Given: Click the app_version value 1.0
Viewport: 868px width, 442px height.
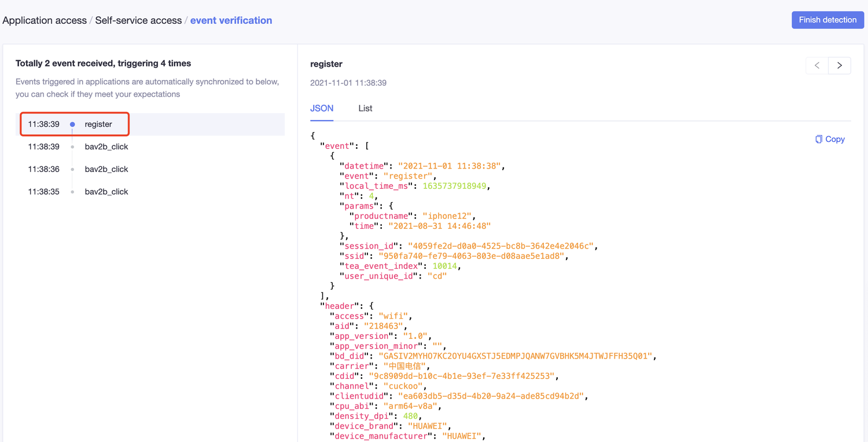Looking at the screenshot, I should [x=415, y=336].
